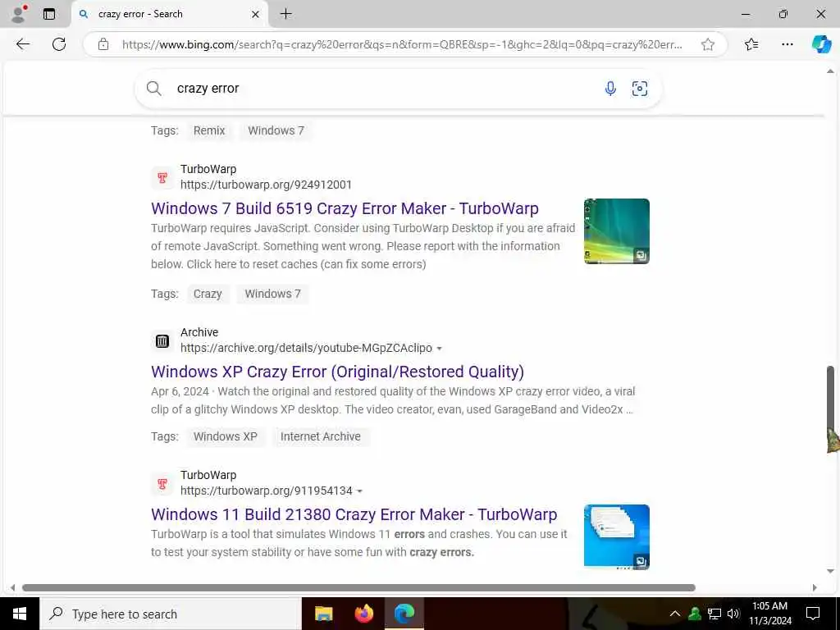Click TurboWarp favicon for 911954134 result
This screenshot has width=840, height=630.
pos(162,484)
